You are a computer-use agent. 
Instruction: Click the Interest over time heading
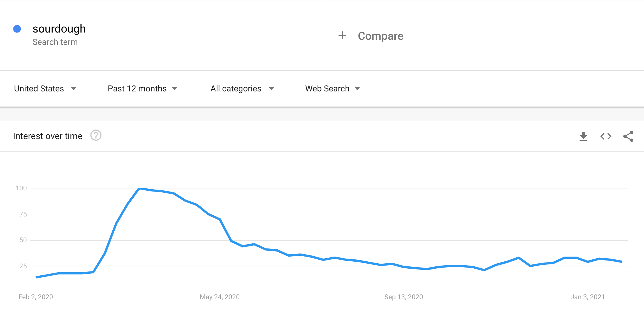pos(48,136)
